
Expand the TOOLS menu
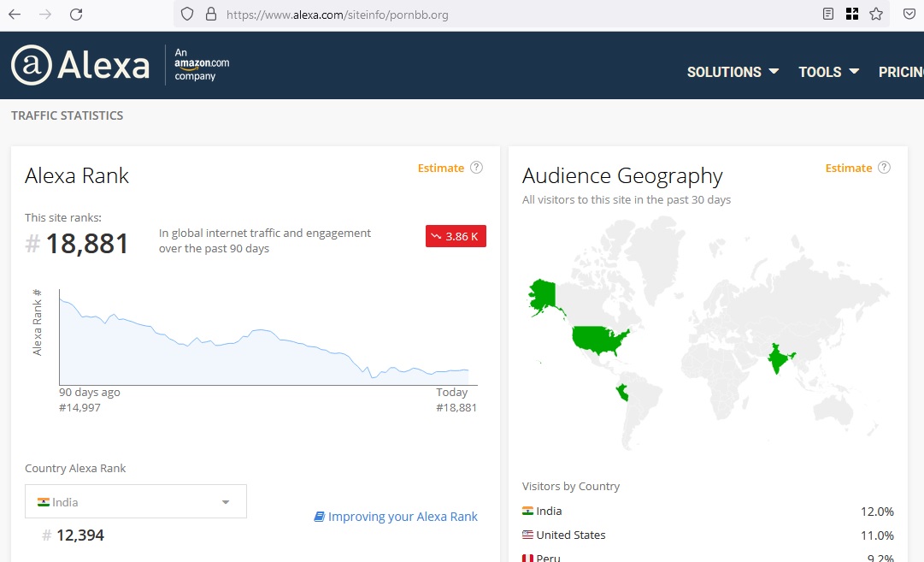(828, 72)
